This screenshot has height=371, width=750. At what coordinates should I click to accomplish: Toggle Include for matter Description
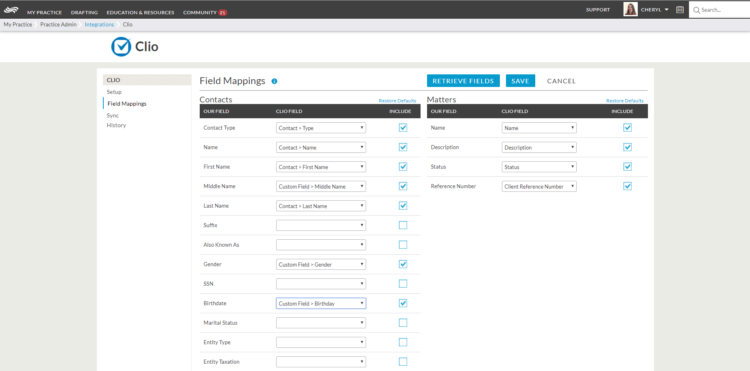pos(628,147)
